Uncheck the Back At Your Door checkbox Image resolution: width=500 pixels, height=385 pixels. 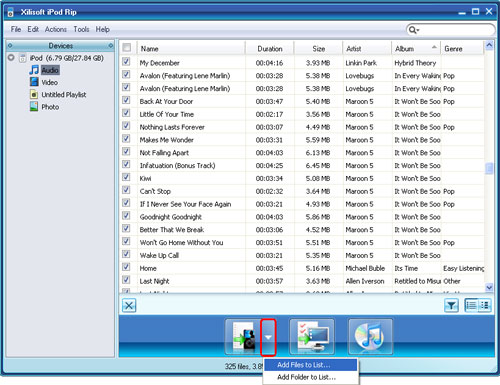click(126, 100)
